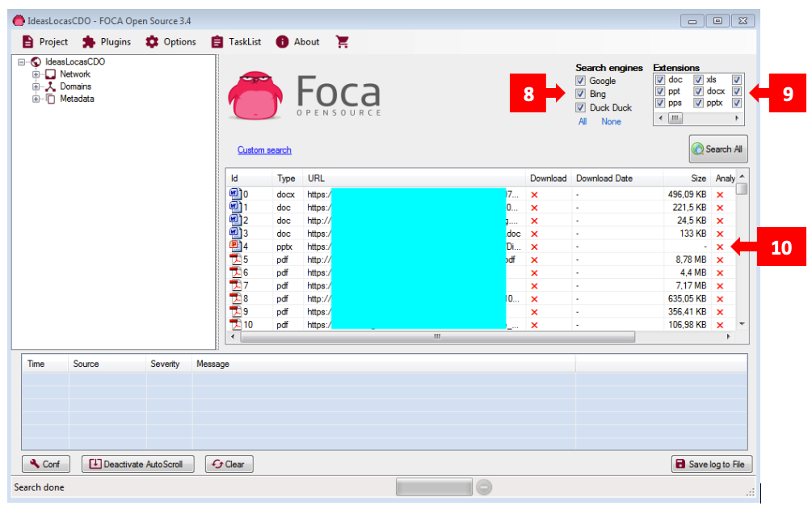This screenshot has width=812, height=510.
Task: Click the PDF icon for document Id 5
Action: coord(235,259)
